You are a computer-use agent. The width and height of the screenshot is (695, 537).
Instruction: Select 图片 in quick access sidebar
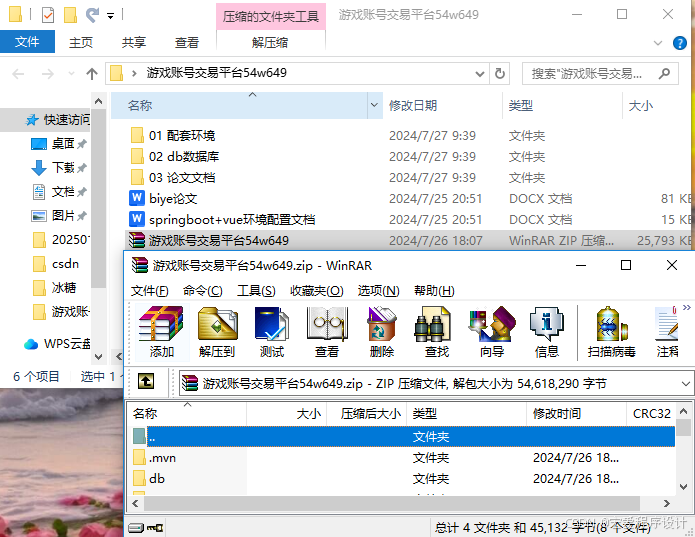coord(59,216)
